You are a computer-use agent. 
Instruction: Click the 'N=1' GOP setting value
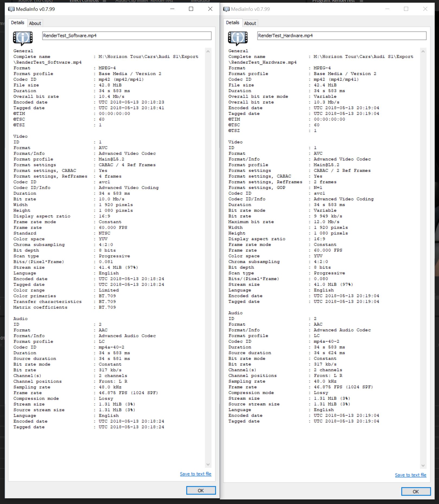(x=318, y=188)
